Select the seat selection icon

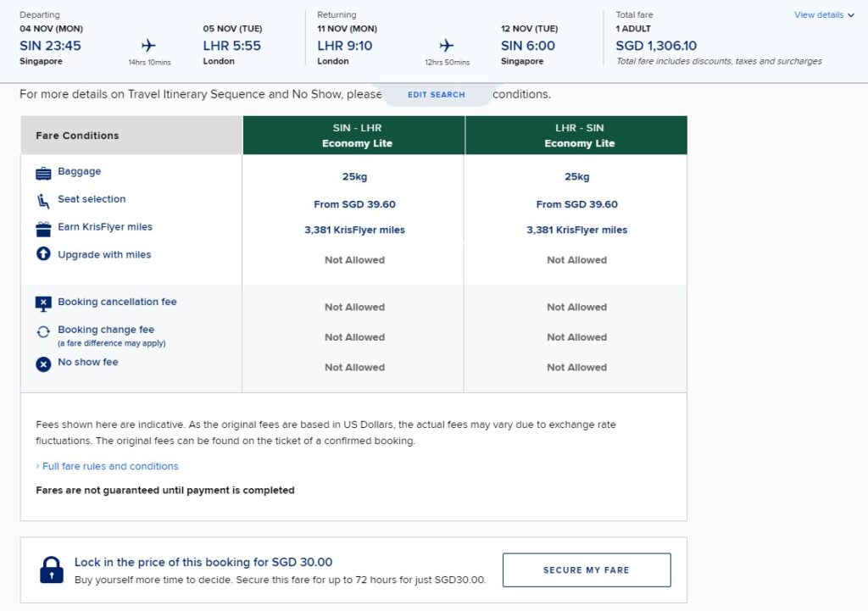[45, 199]
